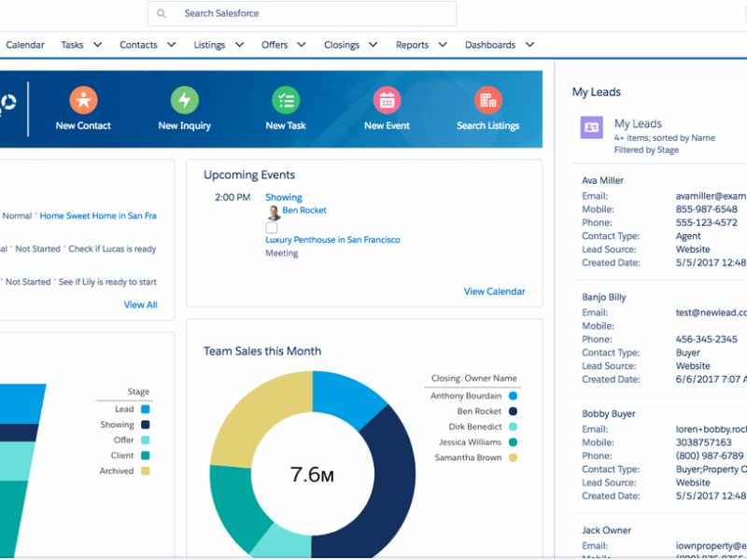Expand the Reports menu chevron
This screenshot has height=560, width=747.
(x=443, y=44)
